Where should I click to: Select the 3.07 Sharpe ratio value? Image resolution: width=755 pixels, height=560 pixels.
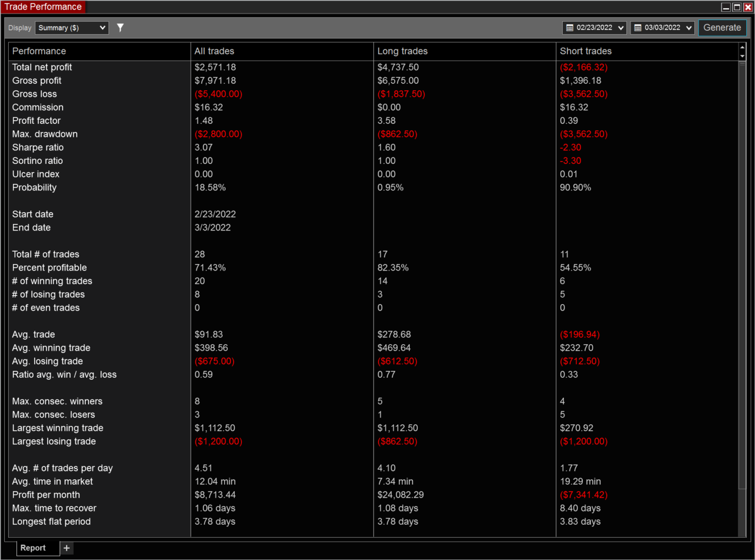(x=203, y=147)
